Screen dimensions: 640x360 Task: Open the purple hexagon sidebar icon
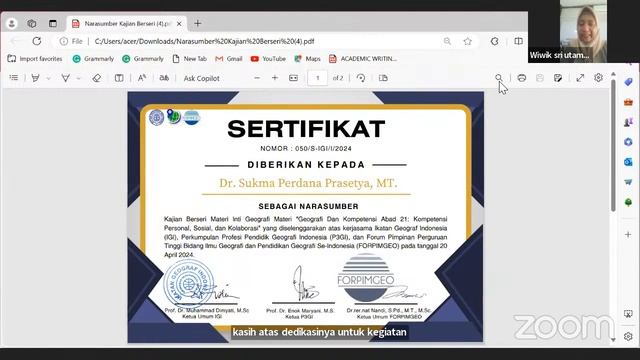click(x=628, y=142)
